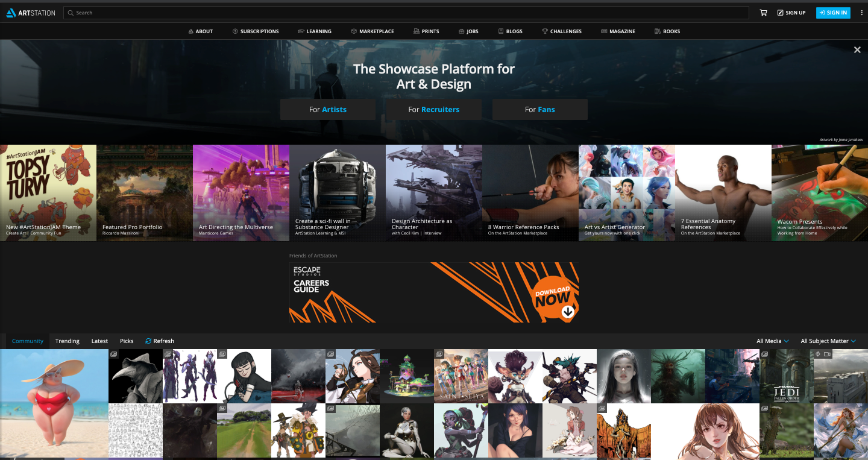Click the For Recruiters link
Viewport: 868px width, 460px height.
434,109
